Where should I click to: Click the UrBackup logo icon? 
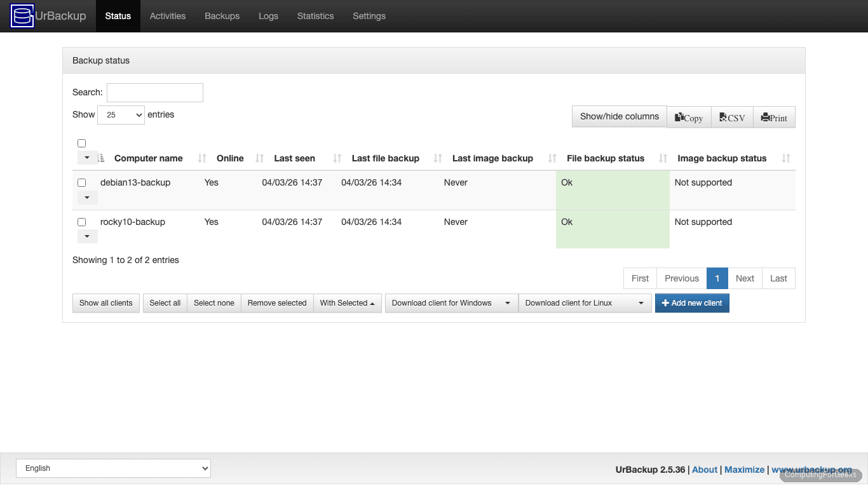(x=21, y=16)
